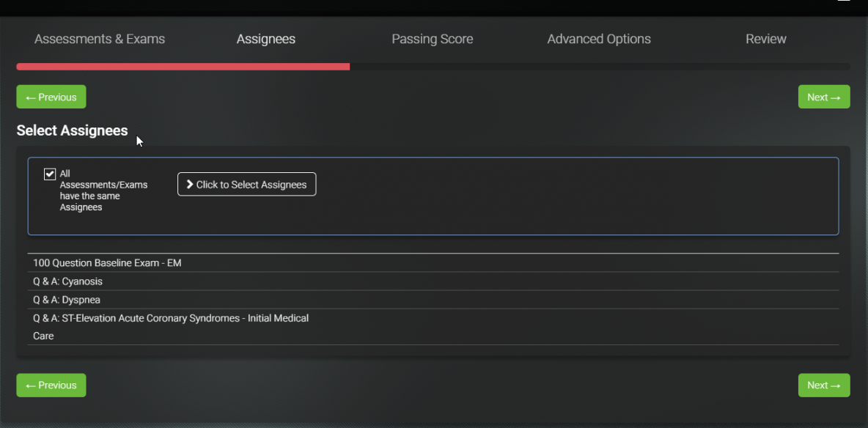Go to the Passing Score step
Screen dimensions: 868x428
coord(433,40)
